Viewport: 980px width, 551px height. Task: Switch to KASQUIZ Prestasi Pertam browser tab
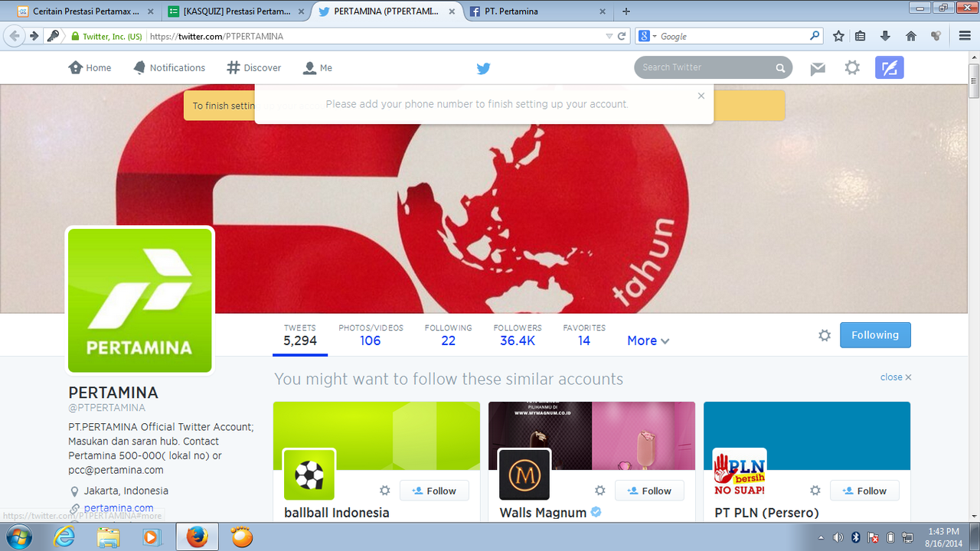(x=237, y=11)
